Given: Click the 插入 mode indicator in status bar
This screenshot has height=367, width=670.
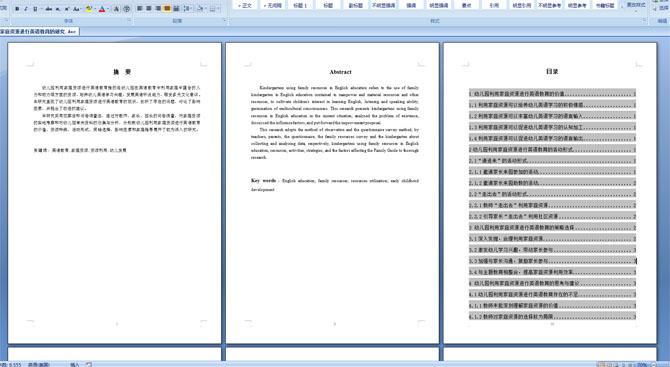Looking at the screenshot, I should coord(75,364).
